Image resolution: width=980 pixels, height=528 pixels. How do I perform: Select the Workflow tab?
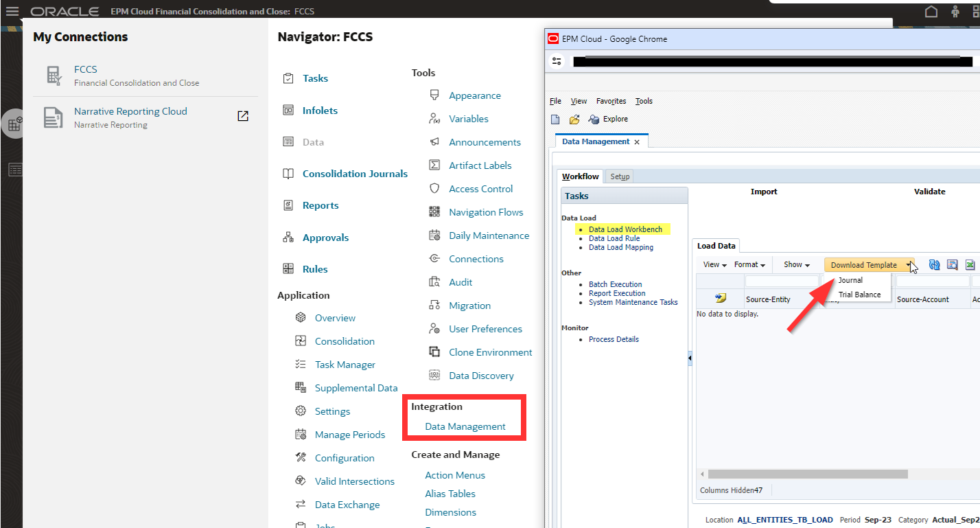[x=581, y=176]
